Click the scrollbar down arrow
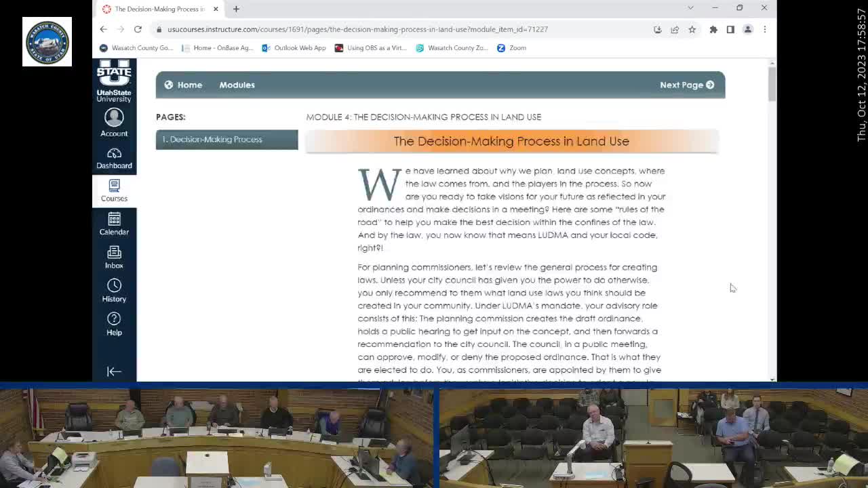The width and height of the screenshot is (868, 488). pyautogui.click(x=772, y=378)
